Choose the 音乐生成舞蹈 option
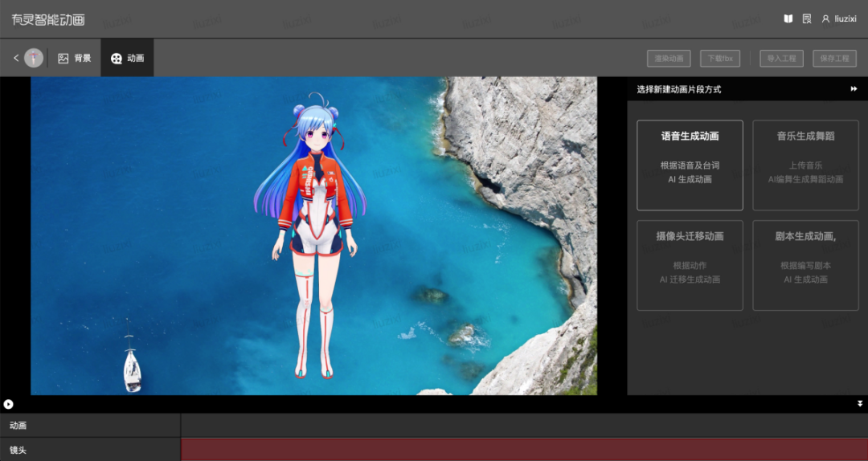Image resolution: width=868 pixels, height=461 pixels. click(805, 165)
